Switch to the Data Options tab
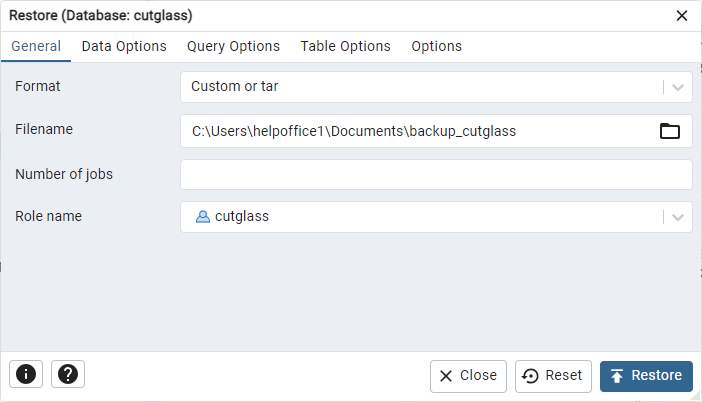Viewport: 702px width, 402px height. pyautogui.click(x=124, y=46)
